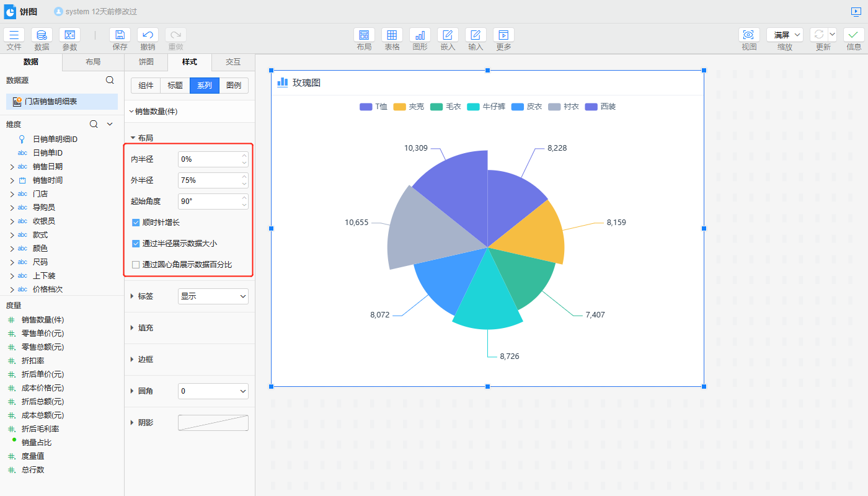Select the 标题 style button
The width and height of the screenshot is (868, 496).
(x=175, y=86)
